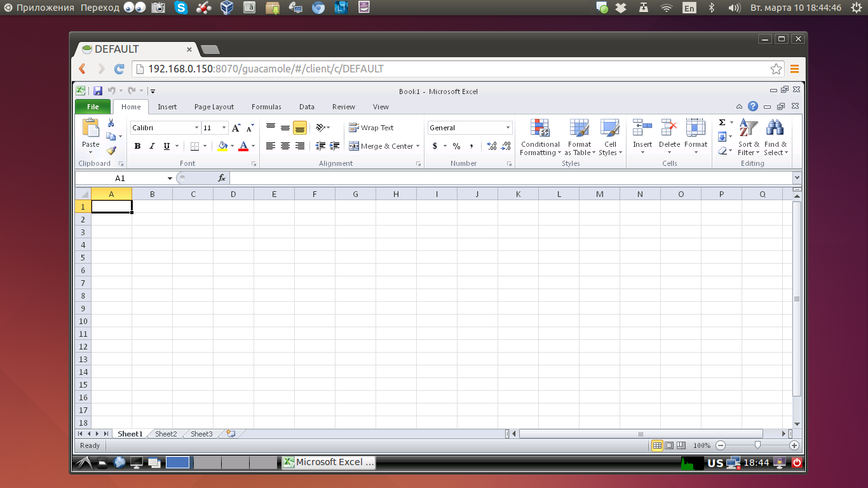Expand the Name Box dropdown arrow
The height and width of the screenshot is (488, 868).
(x=170, y=179)
